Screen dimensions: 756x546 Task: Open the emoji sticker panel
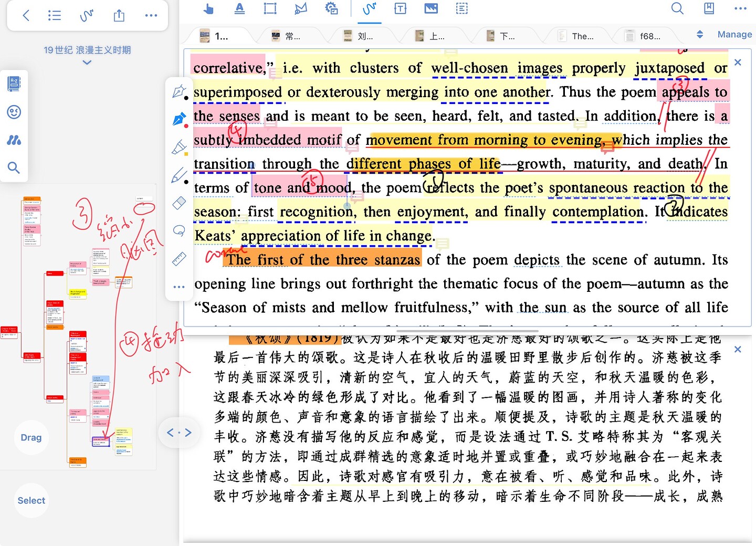14,112
